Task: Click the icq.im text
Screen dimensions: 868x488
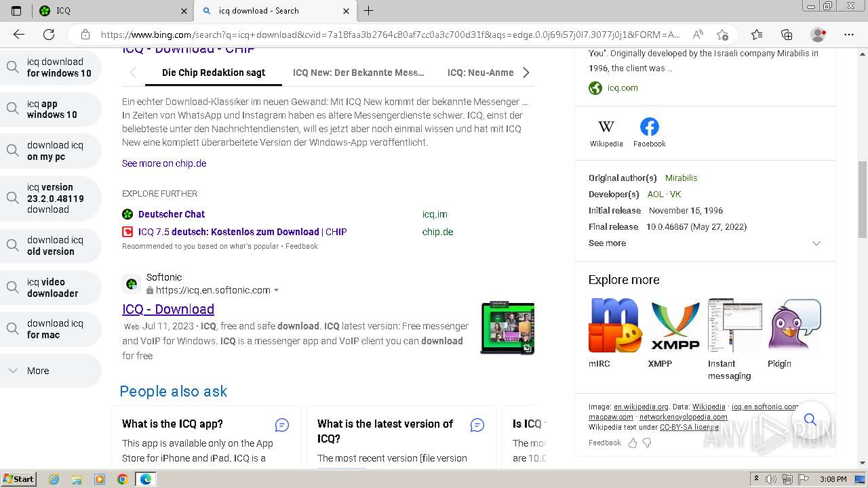Action: point(435,214)
